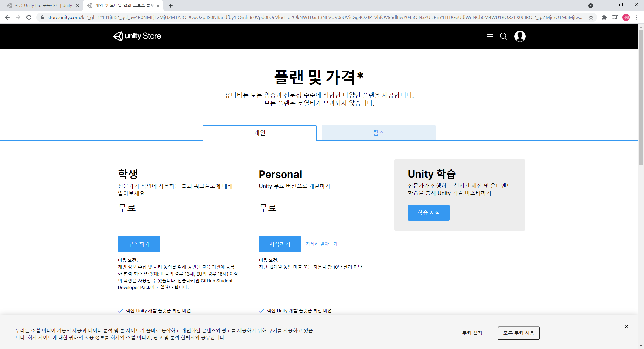Bookmark this page with star icon
The height and width of the screenshot is (349, 644).
591,17
